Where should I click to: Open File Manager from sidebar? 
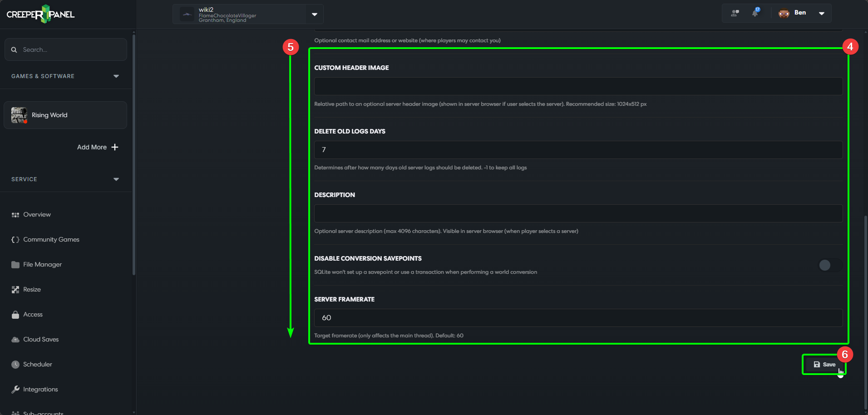pyautogui.click(x=42, y=265)
